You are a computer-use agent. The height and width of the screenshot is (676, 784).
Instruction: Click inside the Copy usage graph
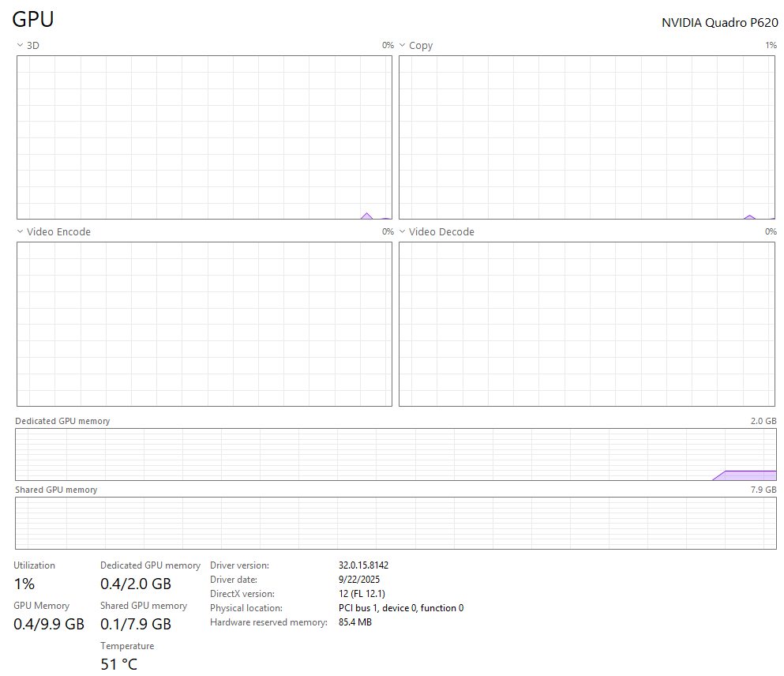tap(587, 137)
